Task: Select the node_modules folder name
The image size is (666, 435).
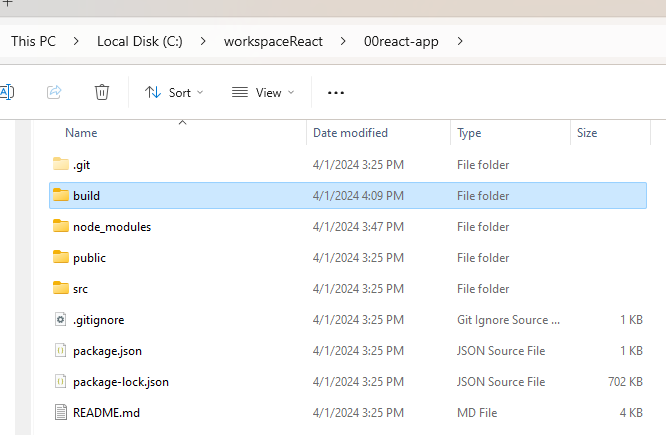Action: [112, 227]
